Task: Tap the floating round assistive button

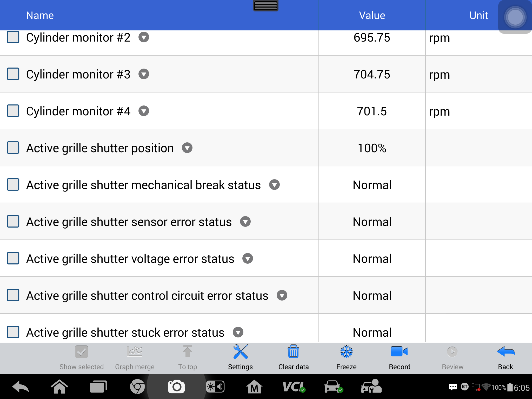Action: click(515, 17)
